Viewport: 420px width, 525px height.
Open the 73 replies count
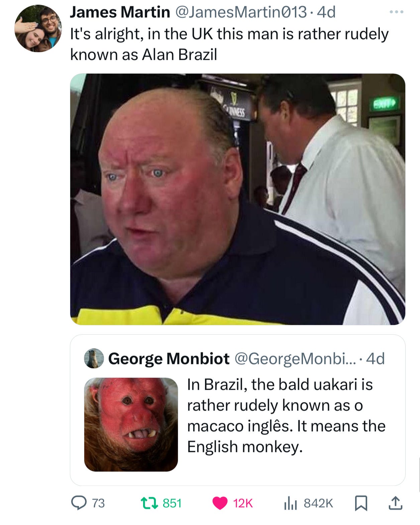98,503
